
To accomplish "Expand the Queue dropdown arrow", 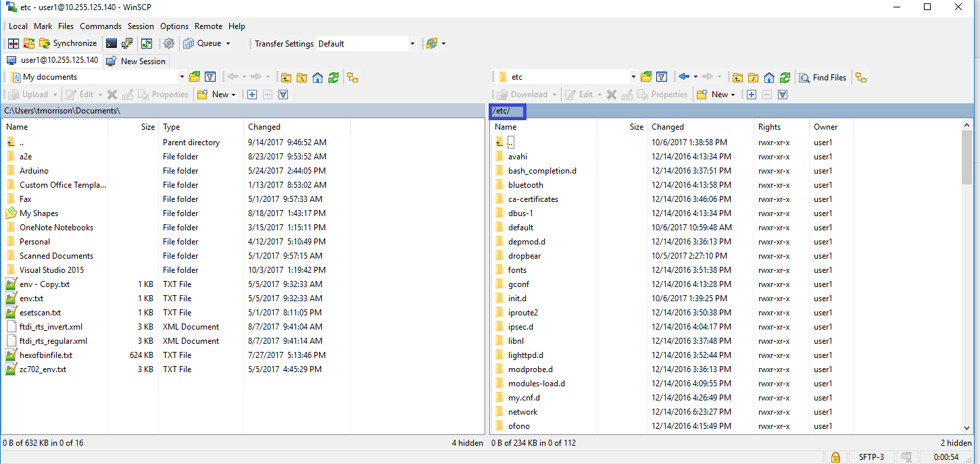I will coord(228,43).
